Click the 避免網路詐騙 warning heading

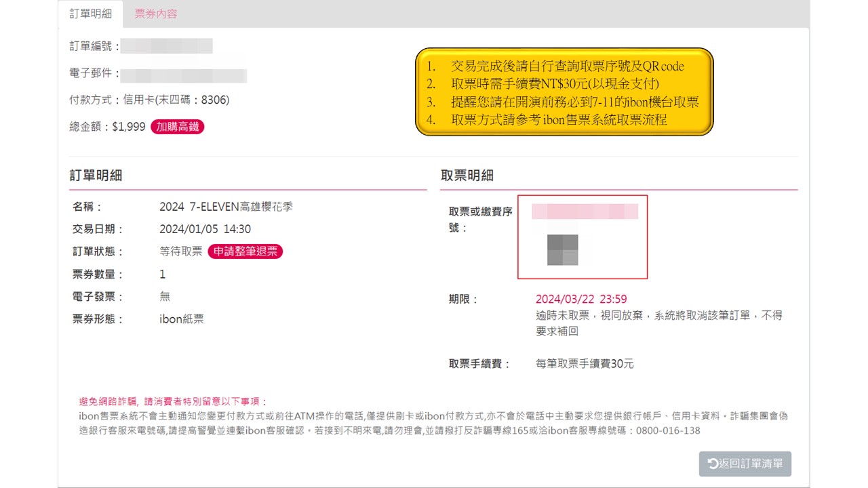174,401
